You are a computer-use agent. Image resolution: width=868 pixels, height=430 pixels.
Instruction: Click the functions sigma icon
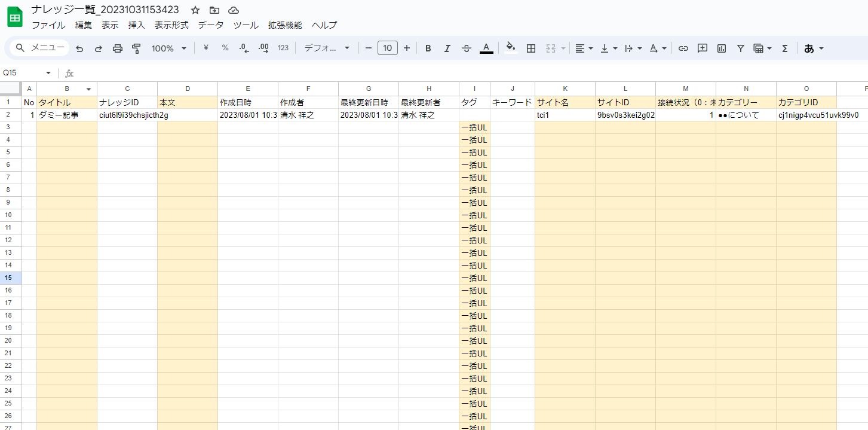[785, 48]
